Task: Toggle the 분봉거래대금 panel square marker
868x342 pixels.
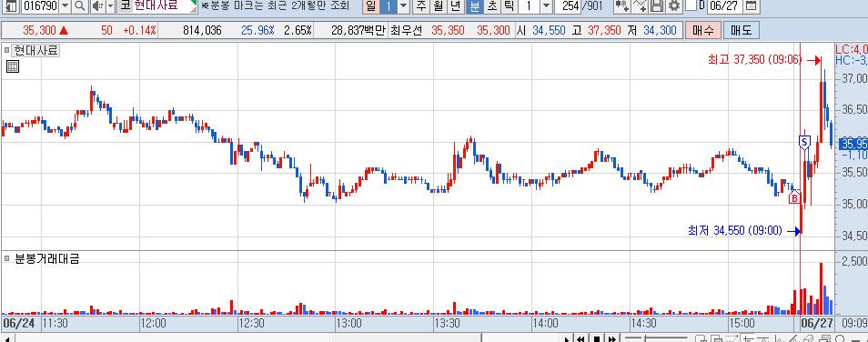Action: (7, 258)
